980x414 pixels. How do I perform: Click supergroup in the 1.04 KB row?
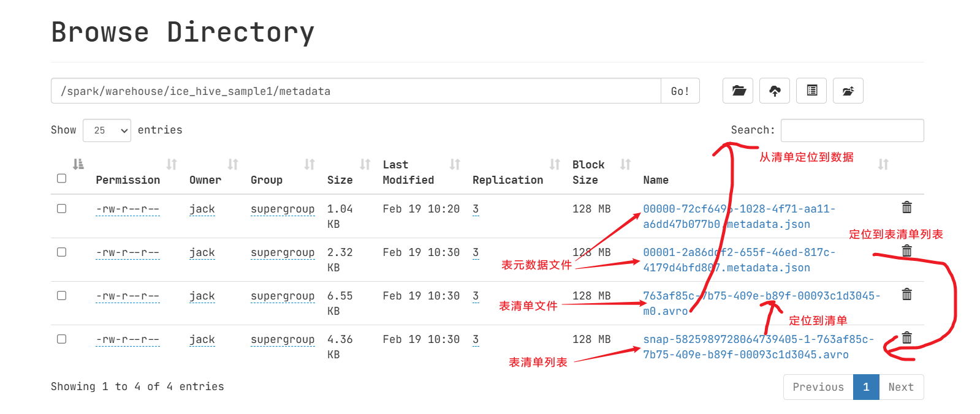click(x=283, y=209)
